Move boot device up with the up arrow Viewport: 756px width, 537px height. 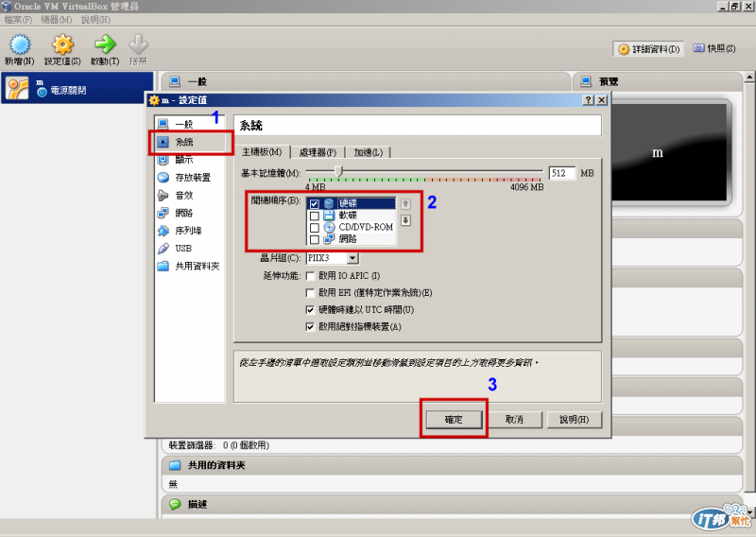tap(406, 203)
